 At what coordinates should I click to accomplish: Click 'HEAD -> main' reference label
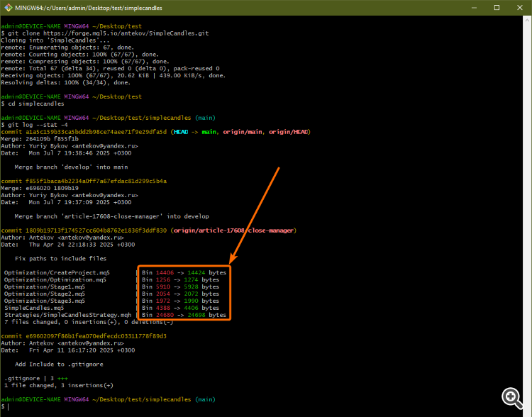[195, 132]
